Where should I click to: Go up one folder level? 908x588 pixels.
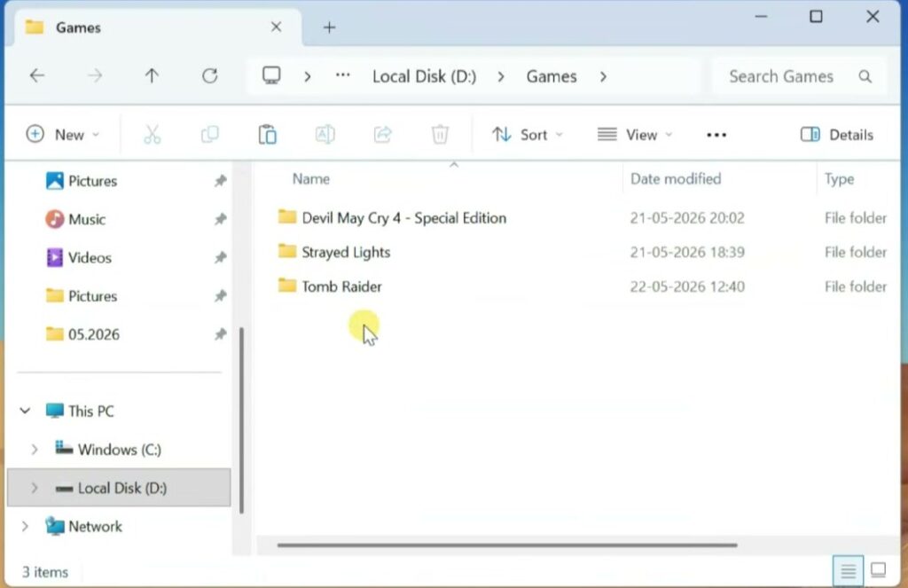(x=152, y=76)
